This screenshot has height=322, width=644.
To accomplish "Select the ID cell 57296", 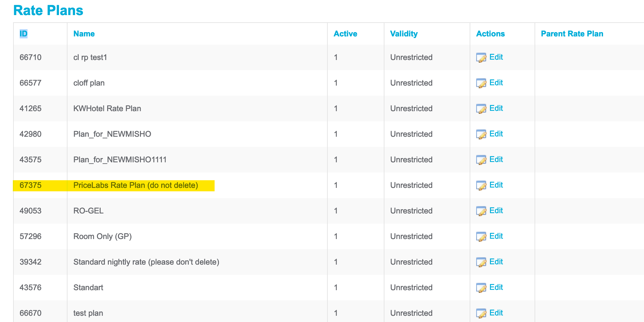I will (30, 236).
